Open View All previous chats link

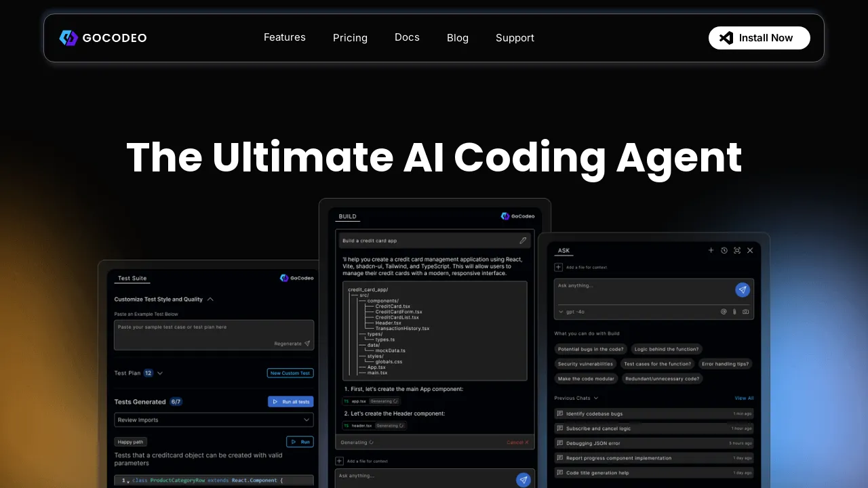pos(743,398)
